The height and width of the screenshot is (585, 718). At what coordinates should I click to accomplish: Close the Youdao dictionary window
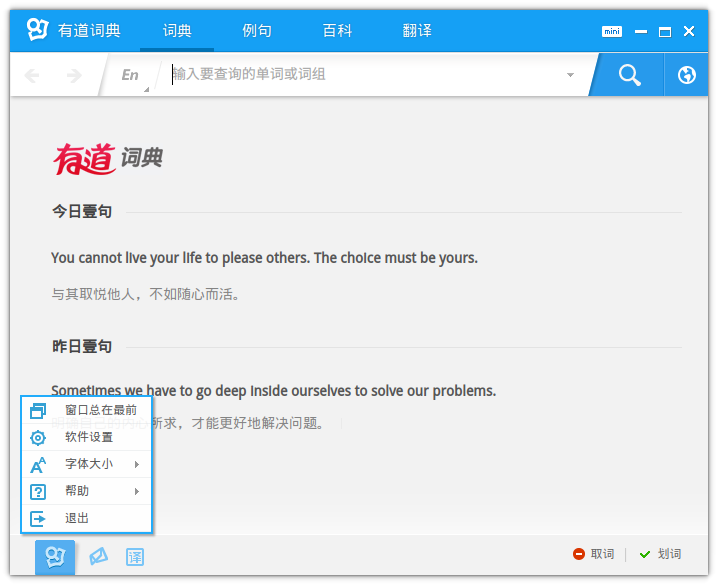pyautogui.click(x=689, y=31)
